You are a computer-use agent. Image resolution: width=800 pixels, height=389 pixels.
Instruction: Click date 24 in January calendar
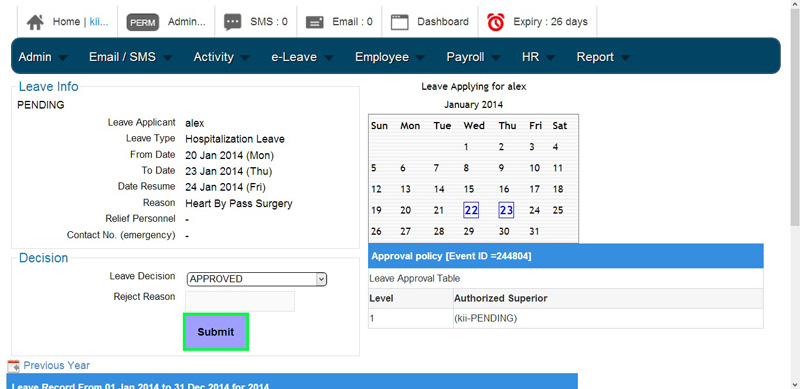535,210
